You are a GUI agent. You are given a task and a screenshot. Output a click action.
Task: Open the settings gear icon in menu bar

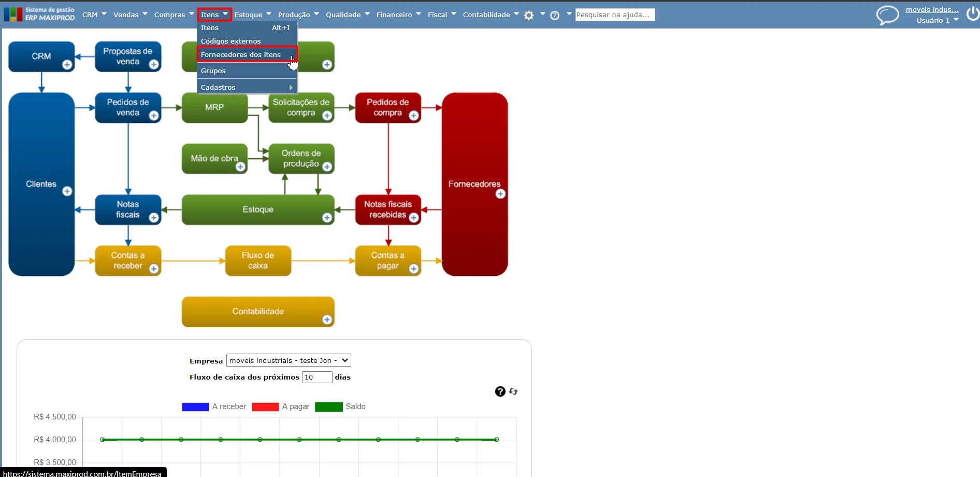pyautogui.click(x=529, y=16)
